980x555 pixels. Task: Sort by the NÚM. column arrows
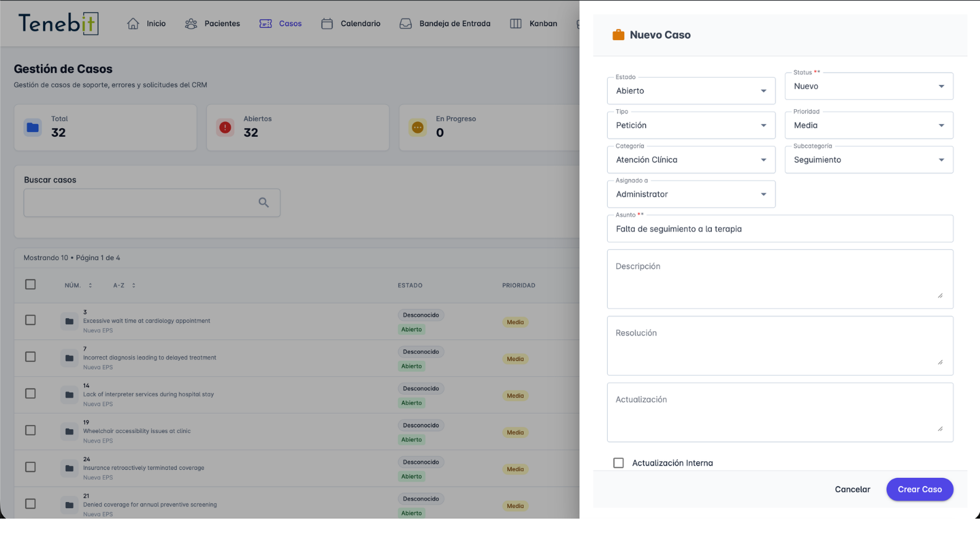90,286
